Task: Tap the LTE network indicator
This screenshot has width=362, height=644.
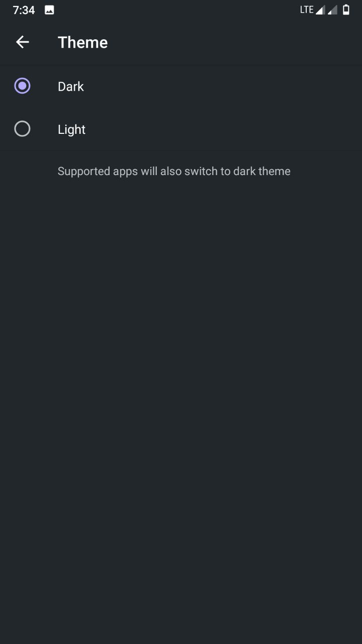Action: point(307,10)
